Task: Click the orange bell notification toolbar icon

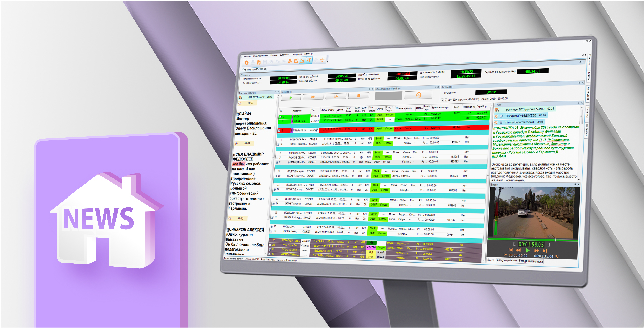Action: pyautogui.click(x=290, y=61)
